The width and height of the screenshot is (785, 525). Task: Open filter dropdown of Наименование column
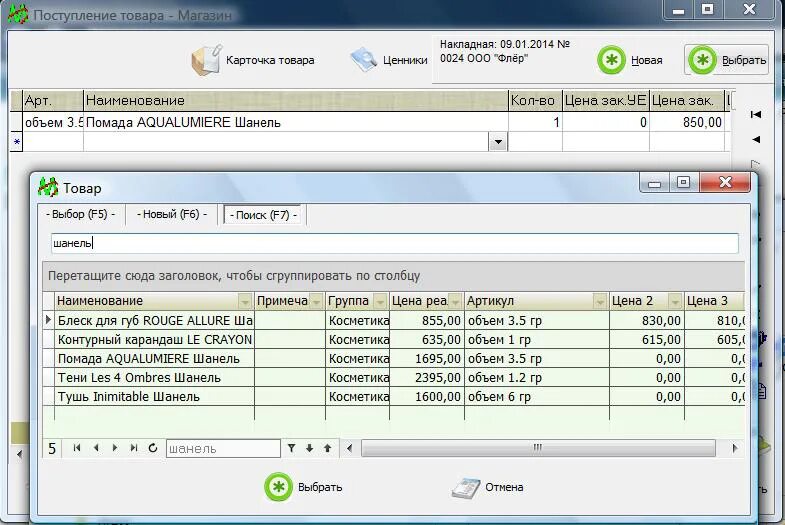(x=245, y=301)
